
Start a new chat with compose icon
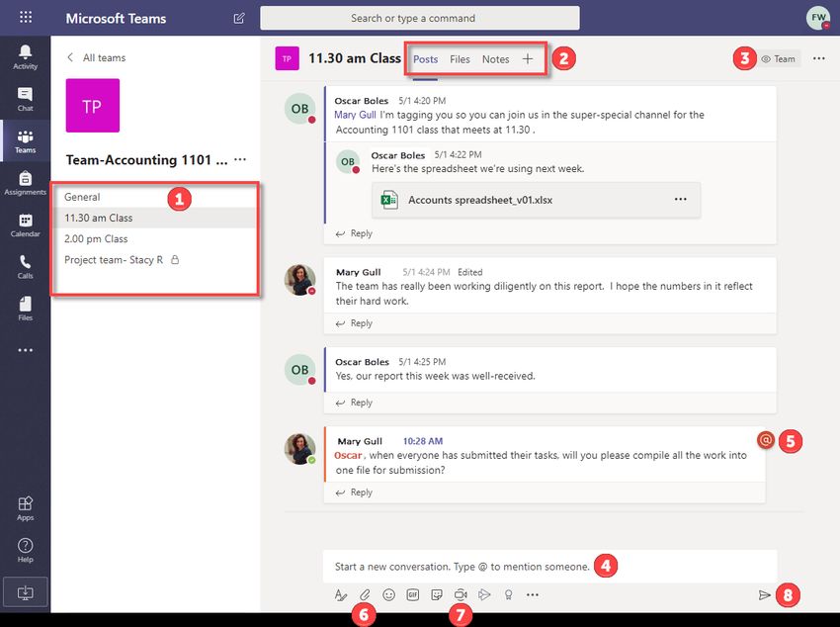tap(239, 18)
